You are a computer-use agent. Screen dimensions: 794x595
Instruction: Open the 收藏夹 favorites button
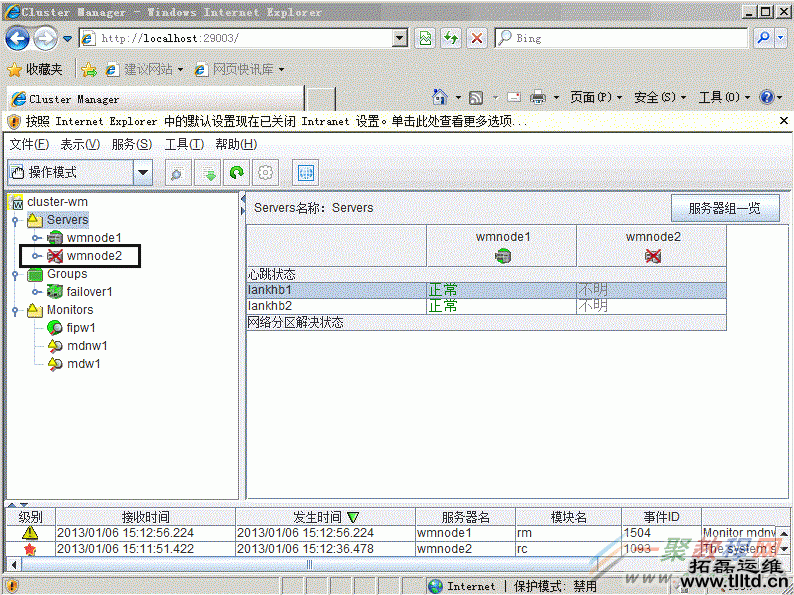coord(35,69)
